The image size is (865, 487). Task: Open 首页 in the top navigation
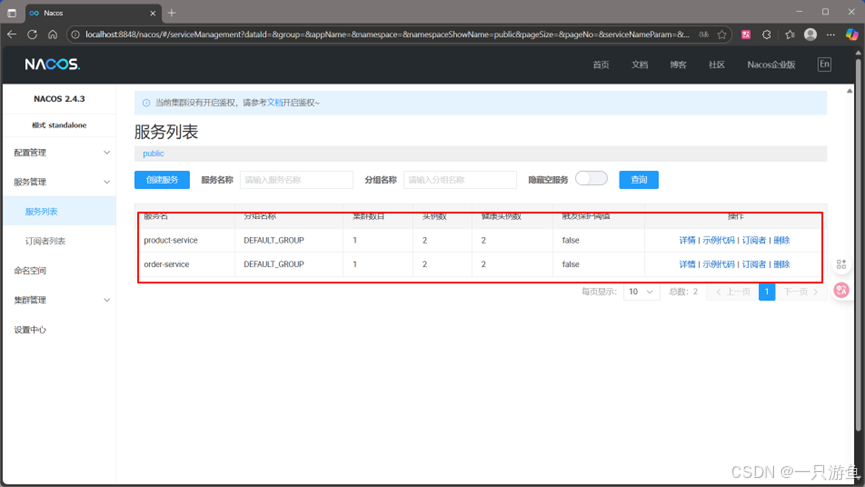click(601, 65)
